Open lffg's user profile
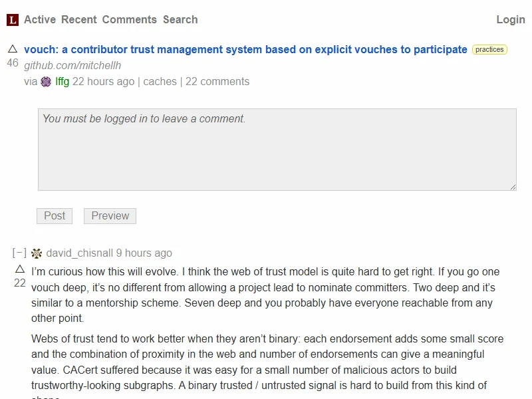Screen dimensions: 532x399 click(62, 82)
